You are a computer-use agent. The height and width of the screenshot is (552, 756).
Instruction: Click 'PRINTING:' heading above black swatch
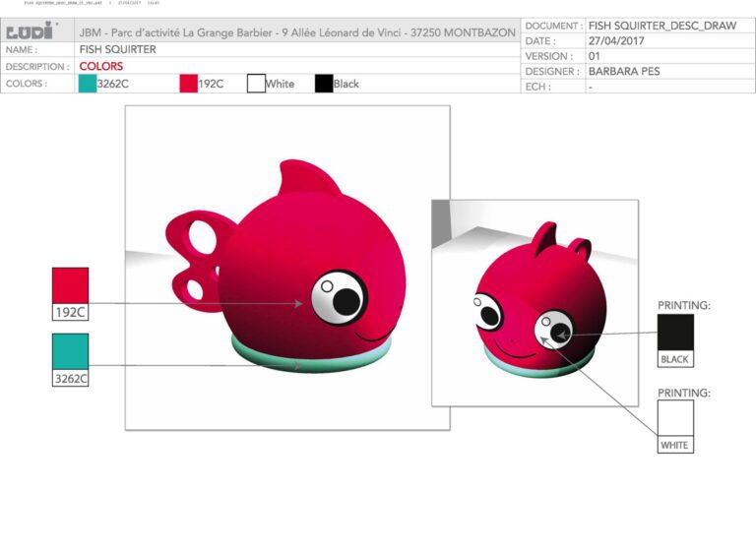684,306
